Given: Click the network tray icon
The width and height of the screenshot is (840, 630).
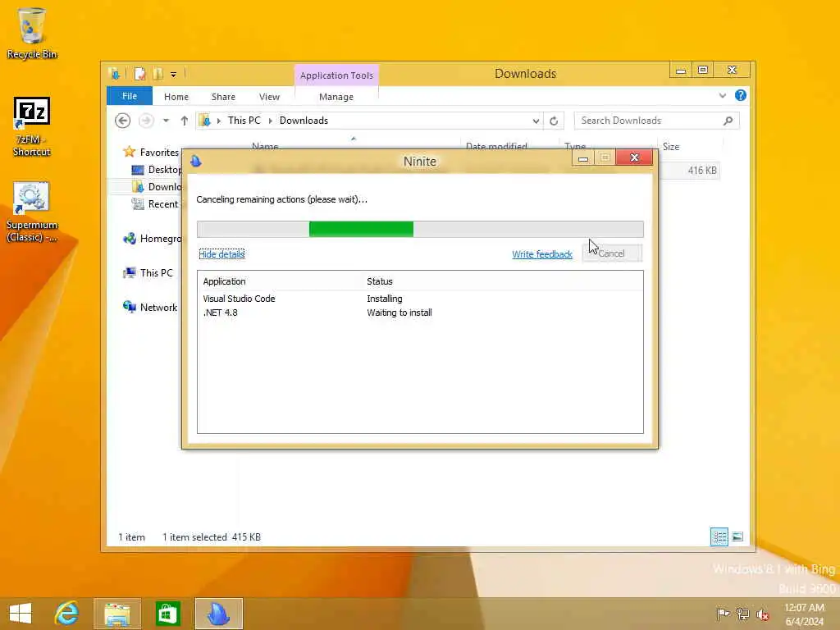Looking at the screenshot, I should coord(742,614).
